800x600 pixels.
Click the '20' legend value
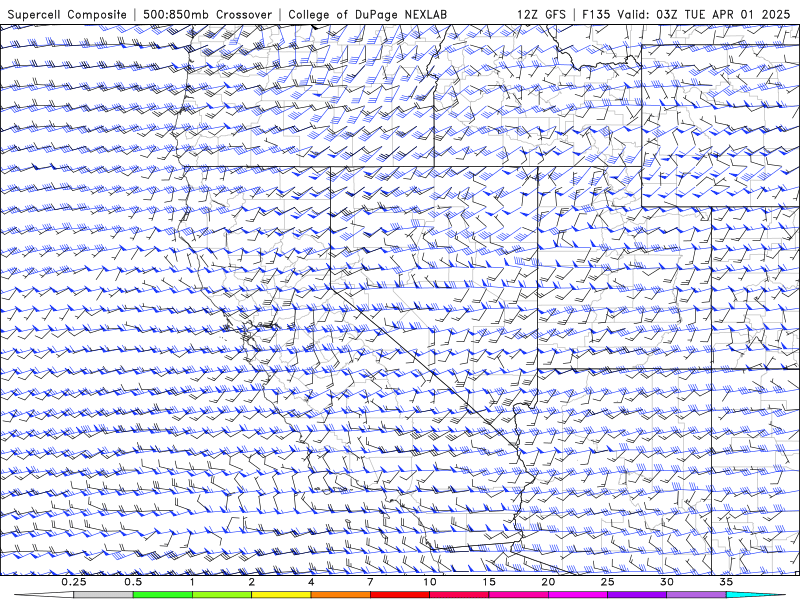click(548, 582)
